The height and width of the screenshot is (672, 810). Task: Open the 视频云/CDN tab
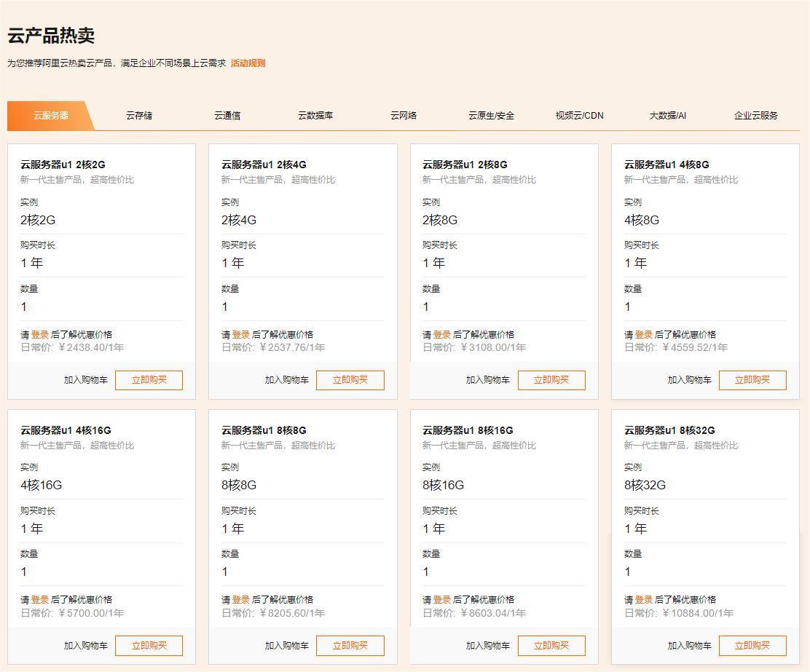tap(579, 115)
